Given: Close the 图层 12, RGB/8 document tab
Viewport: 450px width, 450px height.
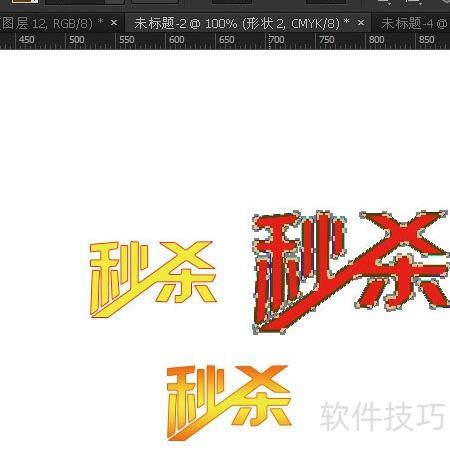Looking at the screenshot, I should click(x=114, y=23).
